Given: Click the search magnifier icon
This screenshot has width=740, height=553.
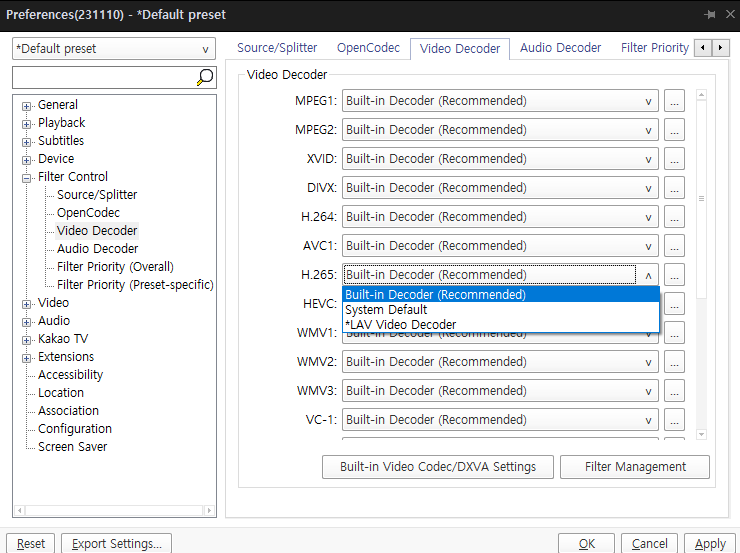Looking at the screenshot, I should [205, 77].
